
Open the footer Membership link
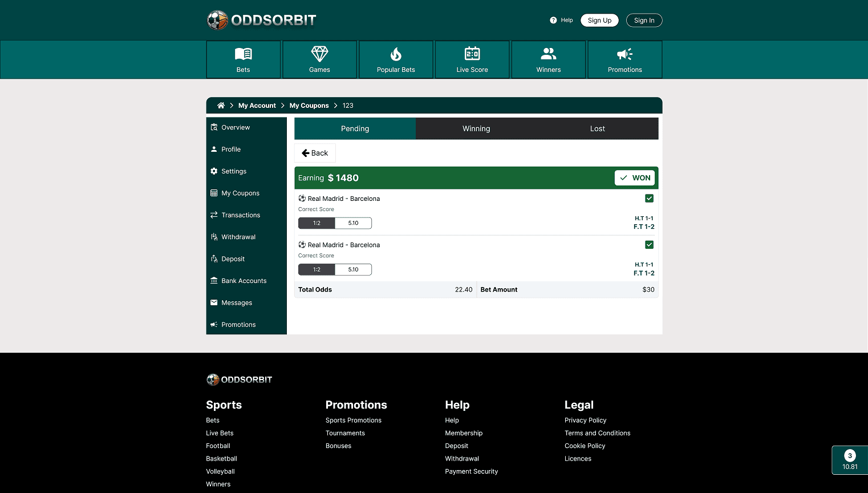(x=464, y=433)
